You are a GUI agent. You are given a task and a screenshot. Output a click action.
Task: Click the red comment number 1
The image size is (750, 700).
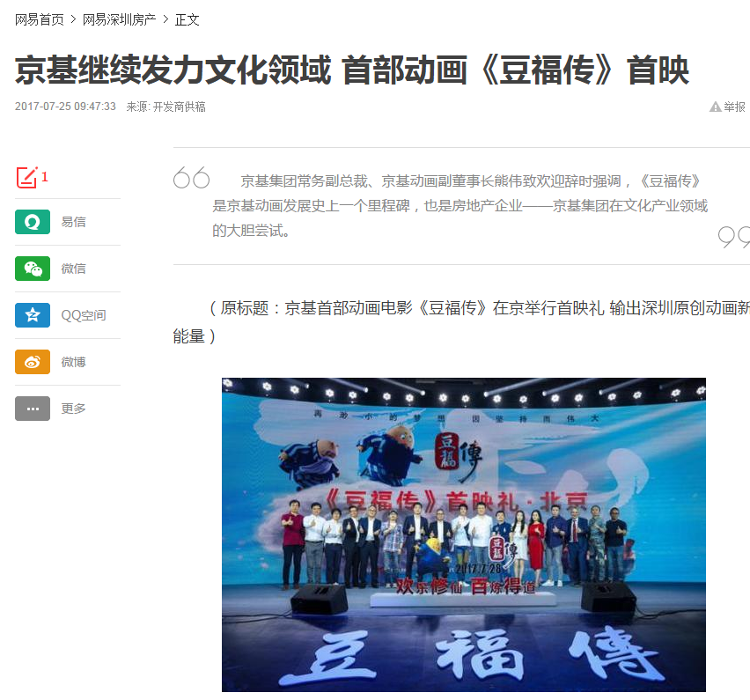[x=45, y=177]
